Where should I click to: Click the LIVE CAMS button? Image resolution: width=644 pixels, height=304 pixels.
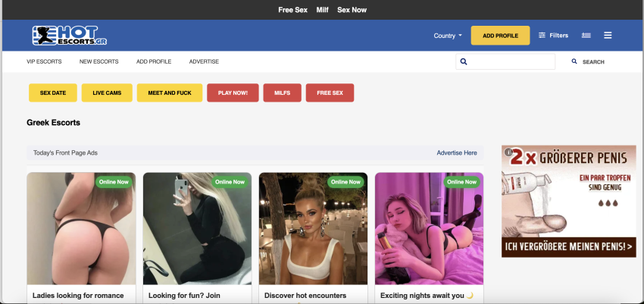(x=107, y=92)
